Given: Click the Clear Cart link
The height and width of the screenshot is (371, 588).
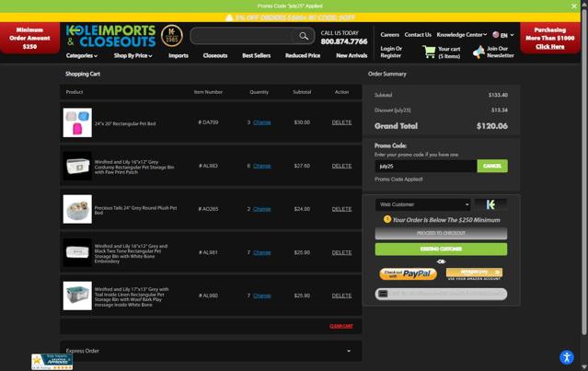Looking at the screenshot, I should point(341,326).
